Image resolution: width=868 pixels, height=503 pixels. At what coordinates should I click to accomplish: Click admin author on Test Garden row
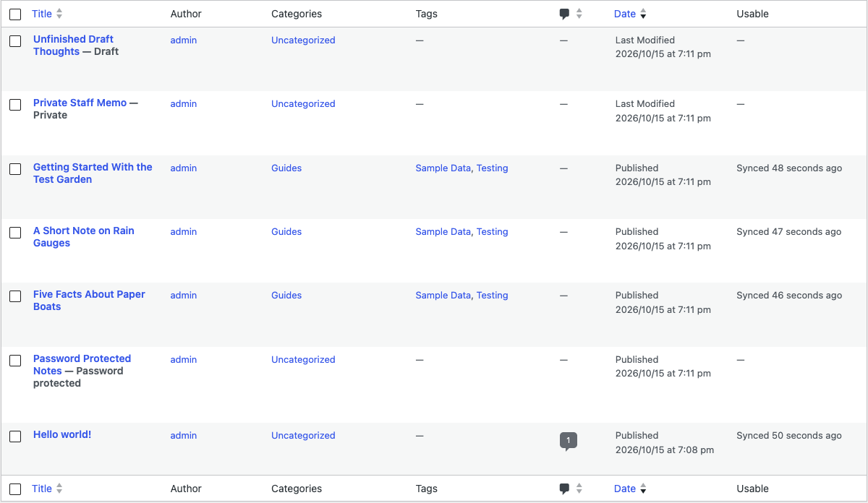tap(184, 168)
